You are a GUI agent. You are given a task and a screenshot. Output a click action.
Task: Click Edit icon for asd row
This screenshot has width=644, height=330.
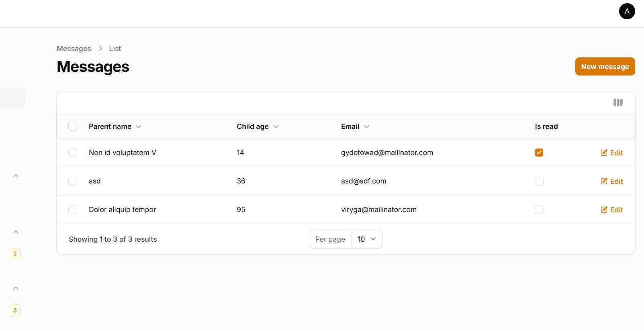pos(604,181)
